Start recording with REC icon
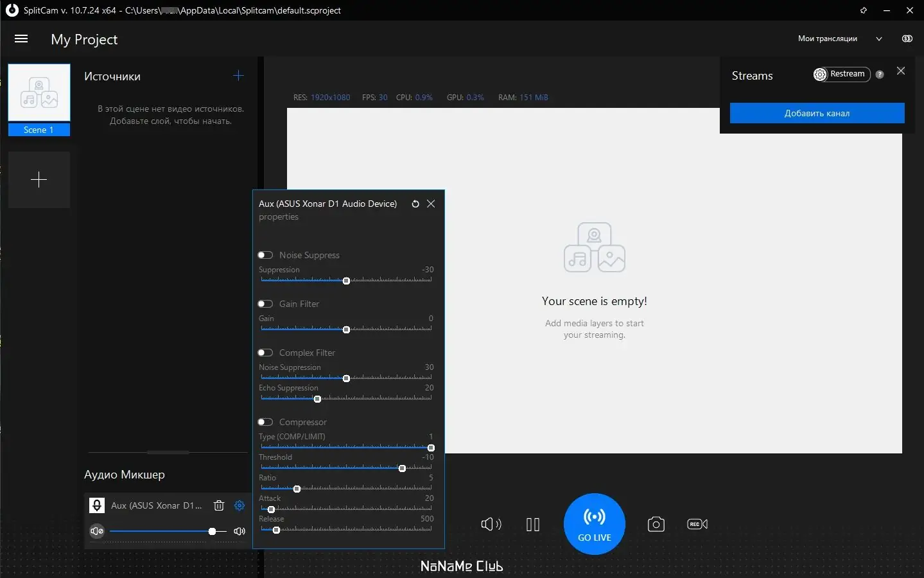This screenshot has height=578, width=924. [697, 524]
